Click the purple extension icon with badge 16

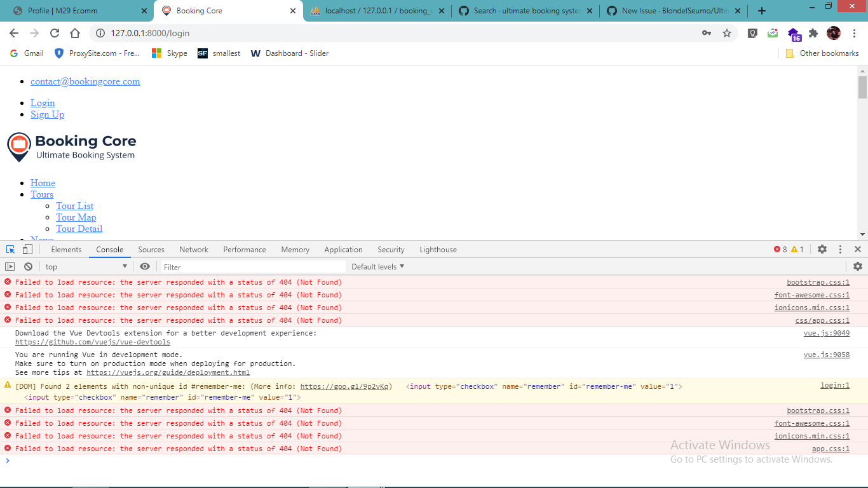click(x=794, y=34)
